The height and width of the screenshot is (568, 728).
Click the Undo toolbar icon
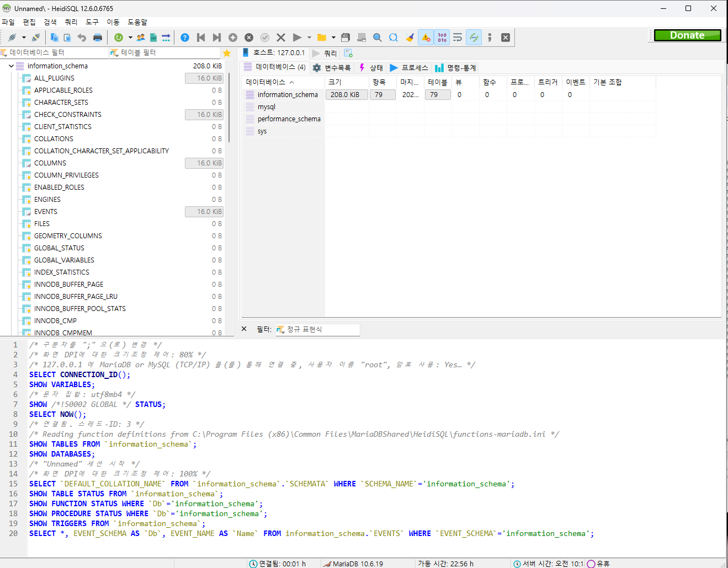click(82, 37)
